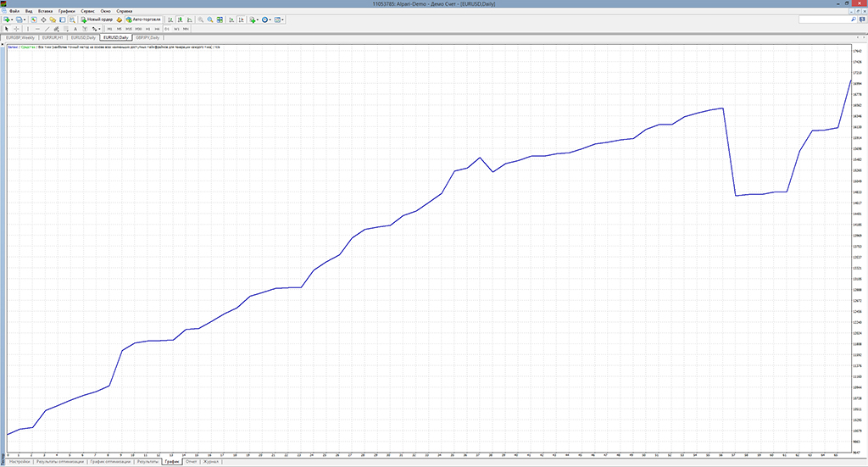Click the periods clock icon
The width and height of the screenshot is (868, 467).
265,20
